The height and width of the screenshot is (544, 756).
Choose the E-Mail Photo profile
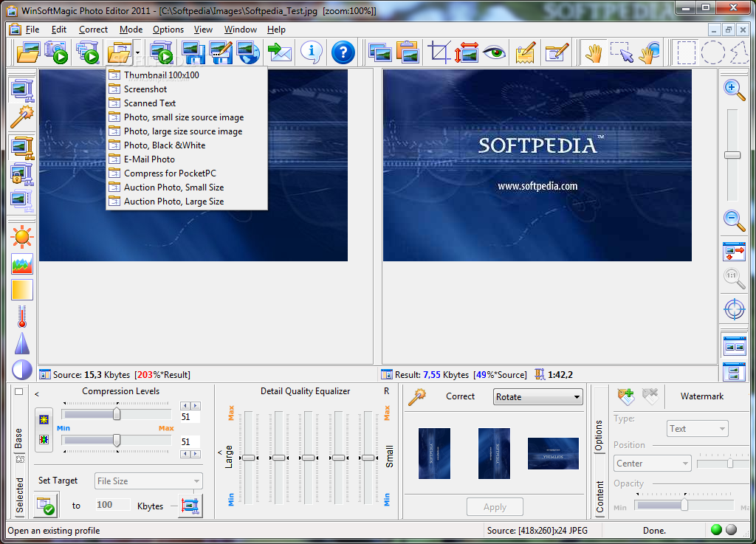[x=187, y=159]
